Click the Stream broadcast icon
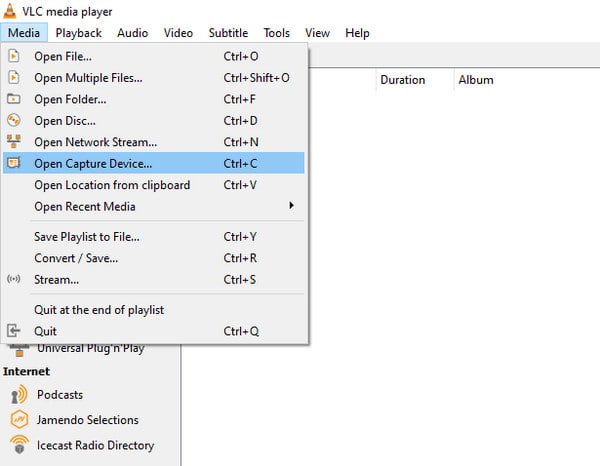Image resolution: width=600 pixels, height=466 pixels. click(14, 279)
